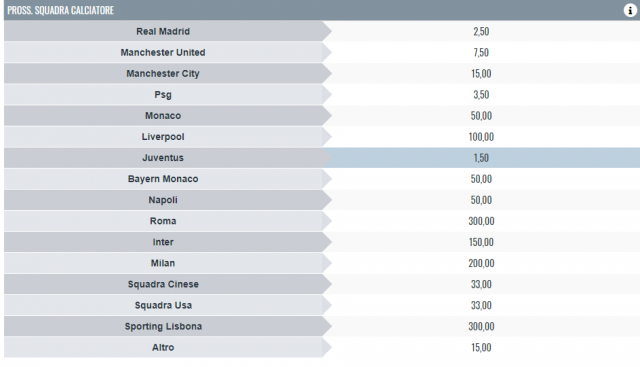Viewport: 640px width, 367px height.
Task: Click the Squadra Cinese team label
Action: click(163, 284)
